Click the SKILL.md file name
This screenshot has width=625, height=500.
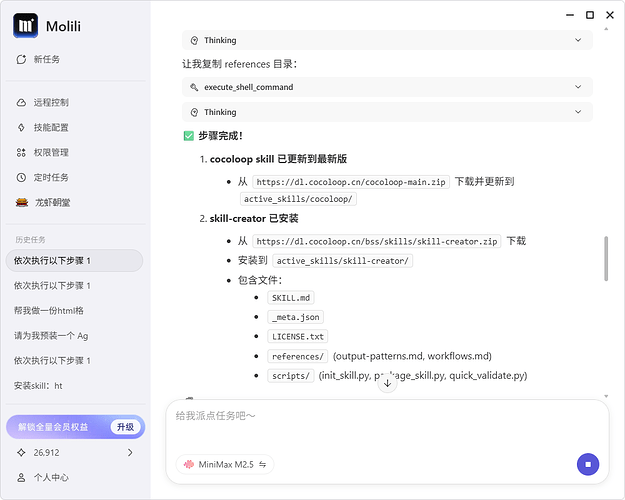(x=291, y=298)
